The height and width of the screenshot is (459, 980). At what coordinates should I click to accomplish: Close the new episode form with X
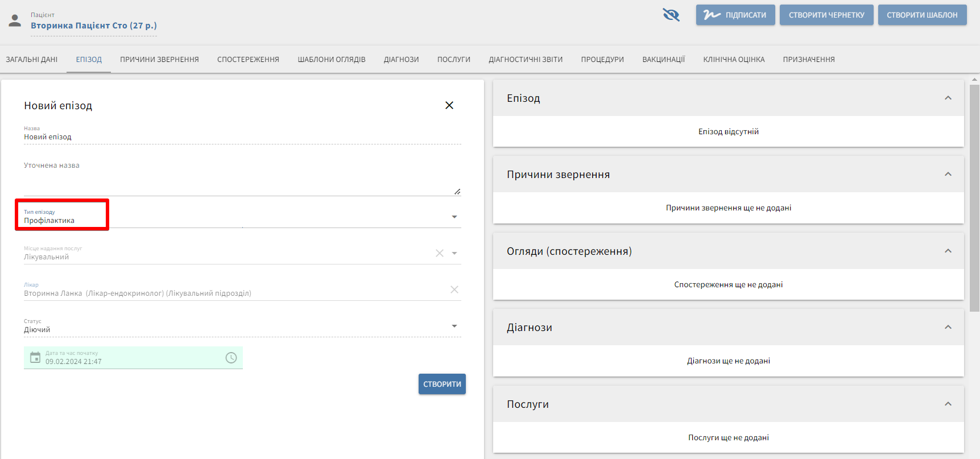click(x=449, y=105)
